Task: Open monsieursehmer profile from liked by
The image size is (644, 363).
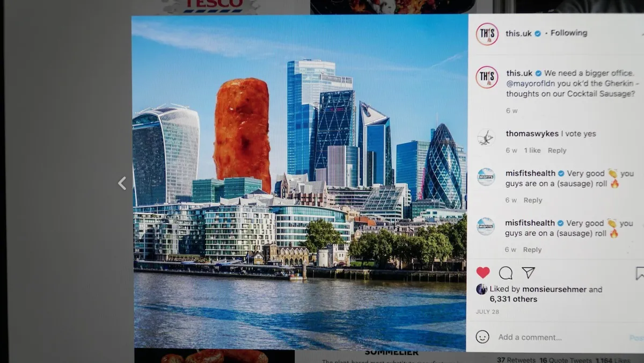Action: point(554,289)
